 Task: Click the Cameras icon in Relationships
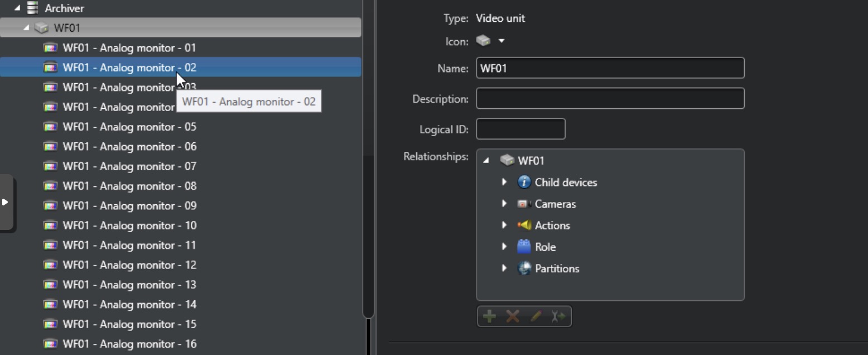[x=523, y=204]
